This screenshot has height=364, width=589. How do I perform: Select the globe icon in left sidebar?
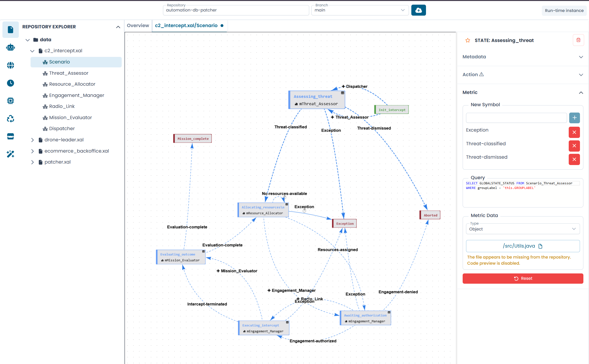11,65
